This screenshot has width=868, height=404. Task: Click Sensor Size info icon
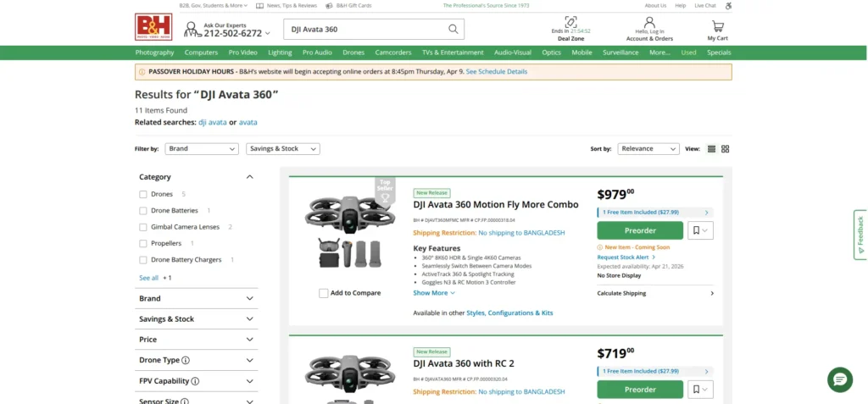[184, 401]
